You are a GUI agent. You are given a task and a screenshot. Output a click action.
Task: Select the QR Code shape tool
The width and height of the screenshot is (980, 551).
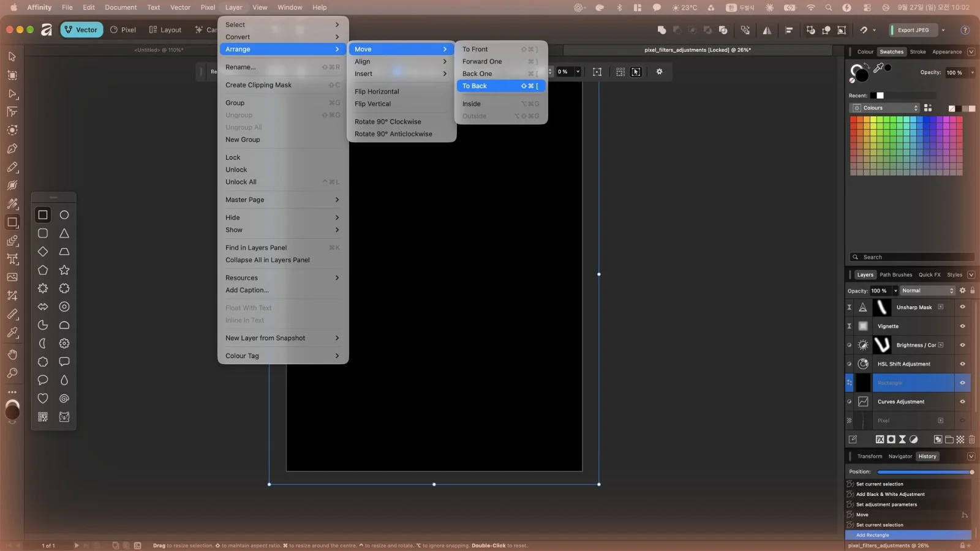pyautogui.click(x=43, y=417)
